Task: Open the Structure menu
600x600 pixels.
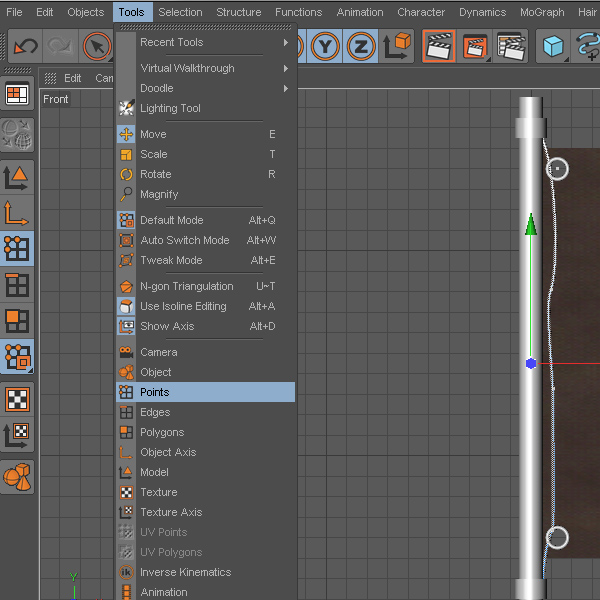Action: pyautogui.click(x=239, y=12)
